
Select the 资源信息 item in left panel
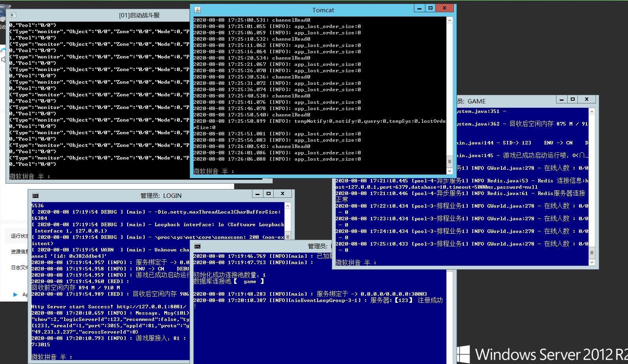coord(19,251)
